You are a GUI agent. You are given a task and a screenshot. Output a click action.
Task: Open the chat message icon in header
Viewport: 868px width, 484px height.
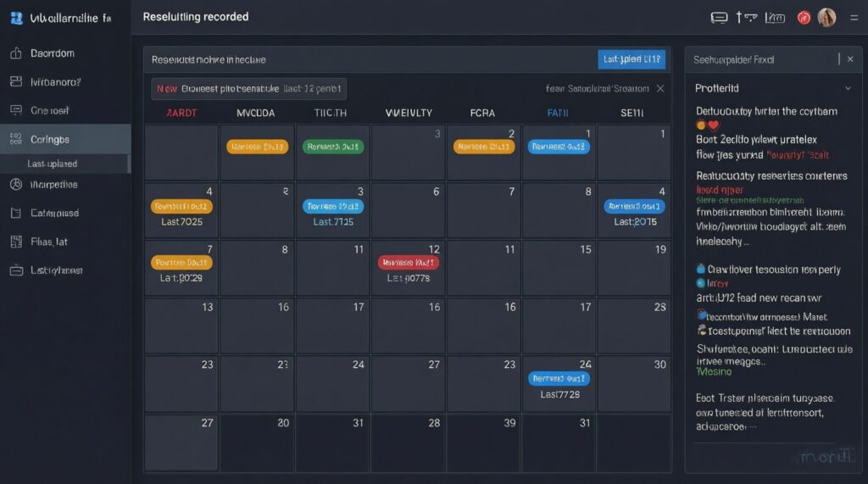coord(719,17)
